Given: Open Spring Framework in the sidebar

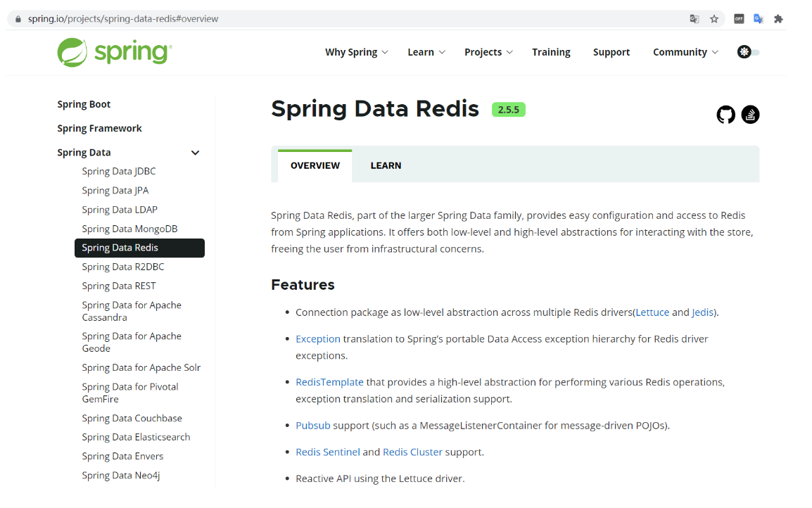Looking at the screenshot, I should [99, 129].
